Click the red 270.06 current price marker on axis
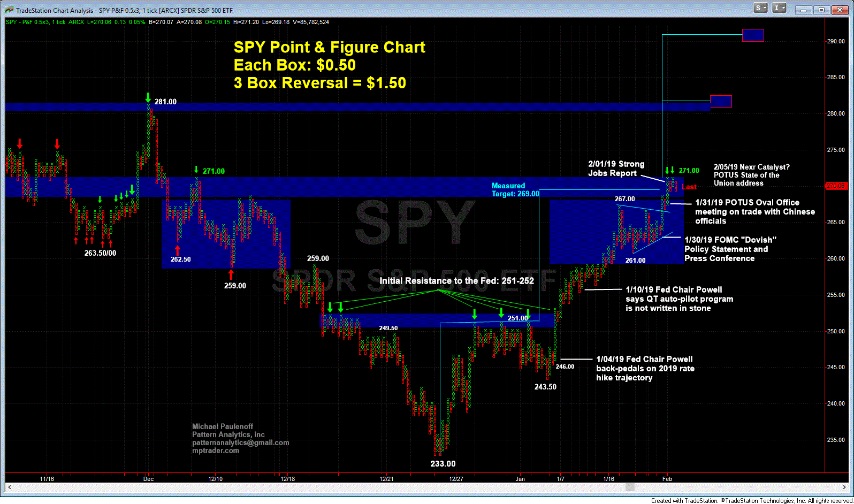Viewport: 854px width, 504px height. (x=835, y=186)
